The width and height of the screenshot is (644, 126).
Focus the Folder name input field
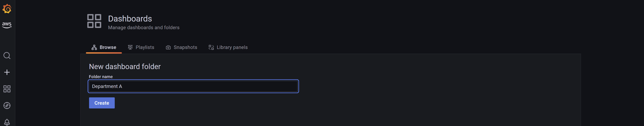coord(193,86)
